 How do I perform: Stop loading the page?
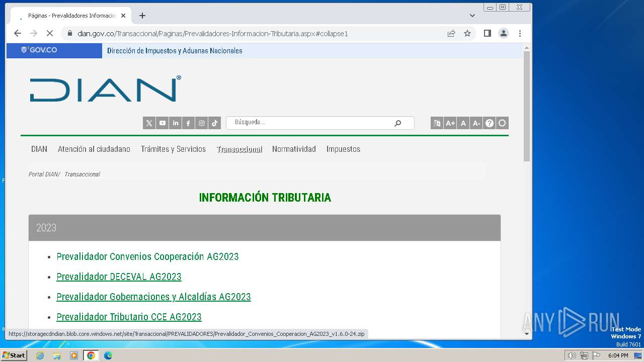tap(50, 33)
